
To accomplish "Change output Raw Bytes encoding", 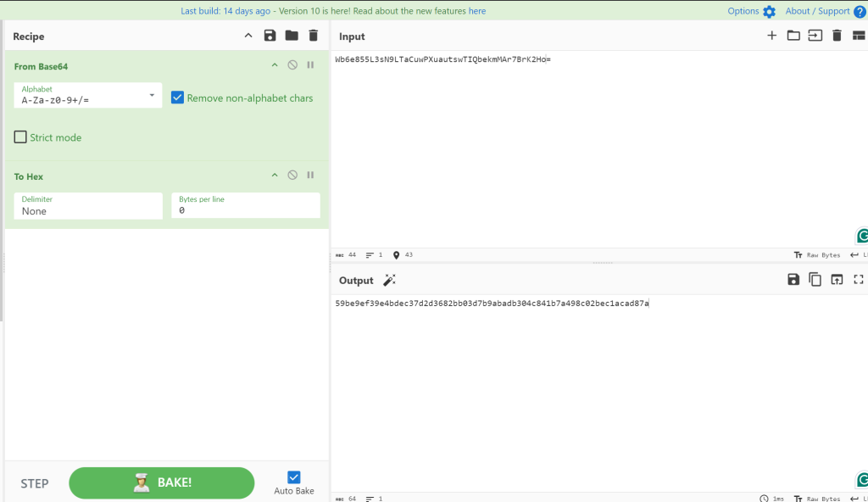I will click(x=817, y=499).
